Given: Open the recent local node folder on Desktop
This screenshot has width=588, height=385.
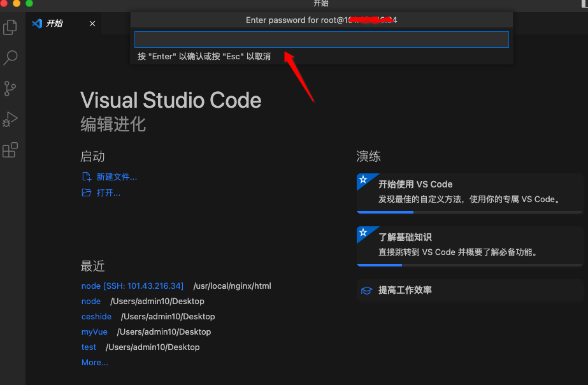Looking at the screenshot, I should (x=90, y=301).
